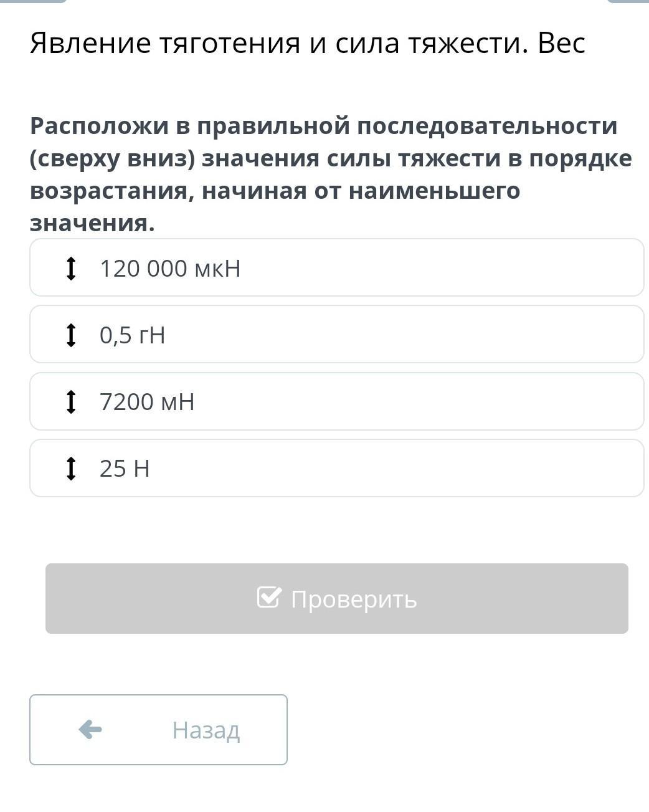Image resolution: width=649 pixels, height=812 pixels.
Task: Click the checkmark icon in Проверить
Action: tap(269, 597)
